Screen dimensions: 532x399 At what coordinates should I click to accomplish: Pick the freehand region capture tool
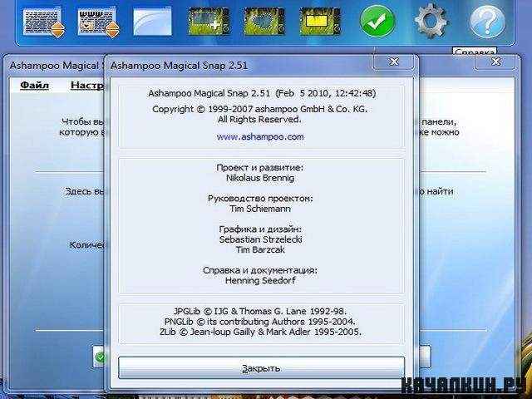264,22
